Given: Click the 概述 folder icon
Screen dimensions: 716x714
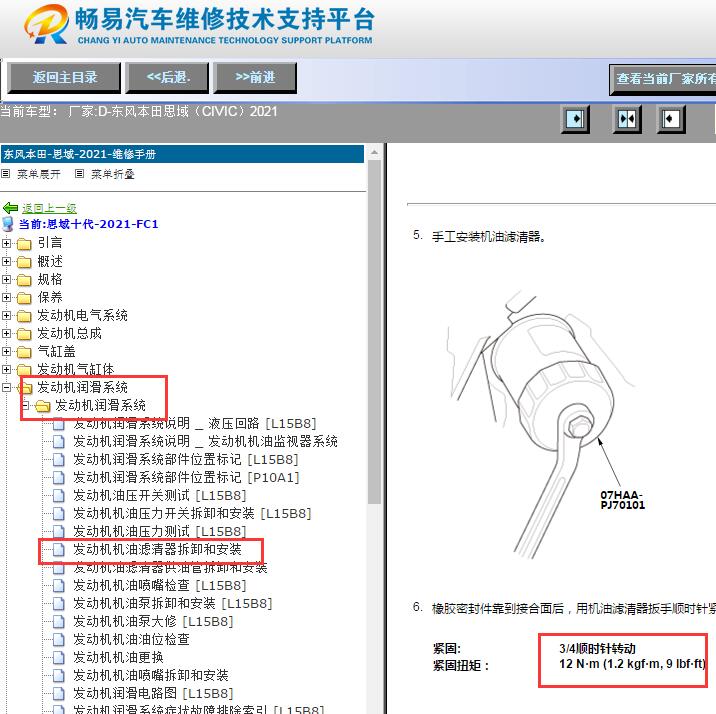Looking at the screenshot, I should [24, 262].
